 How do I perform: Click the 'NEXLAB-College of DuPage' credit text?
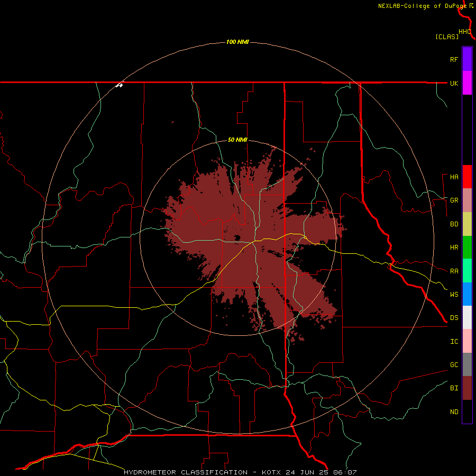point(422,6)
